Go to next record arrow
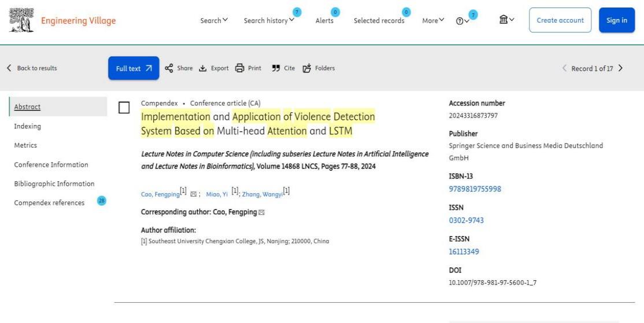The height and width of the screenshot is (323, 644). (620, 68)
